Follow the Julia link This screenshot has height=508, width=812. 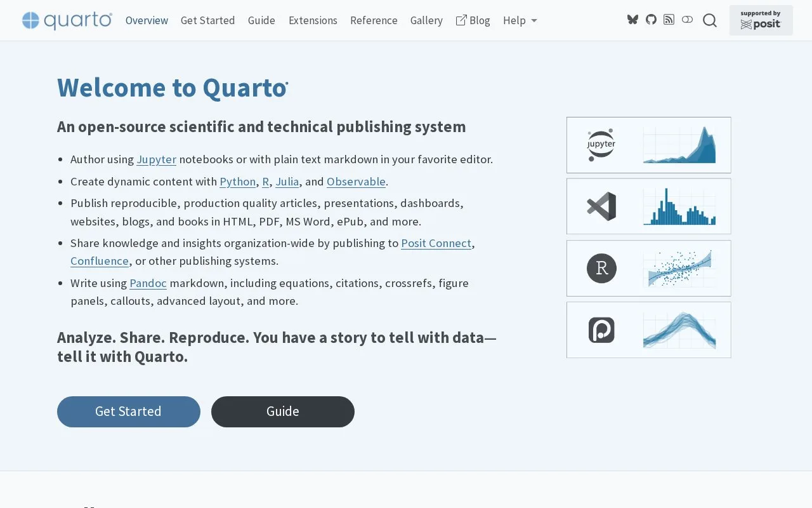point(287,182)
